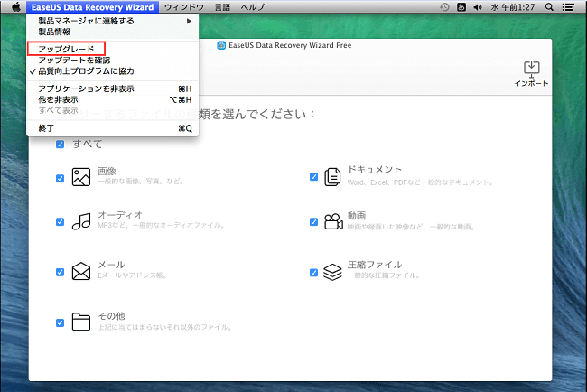Open the Apple menu
This screenshot has width=587, height=392.
coord(15,6)
